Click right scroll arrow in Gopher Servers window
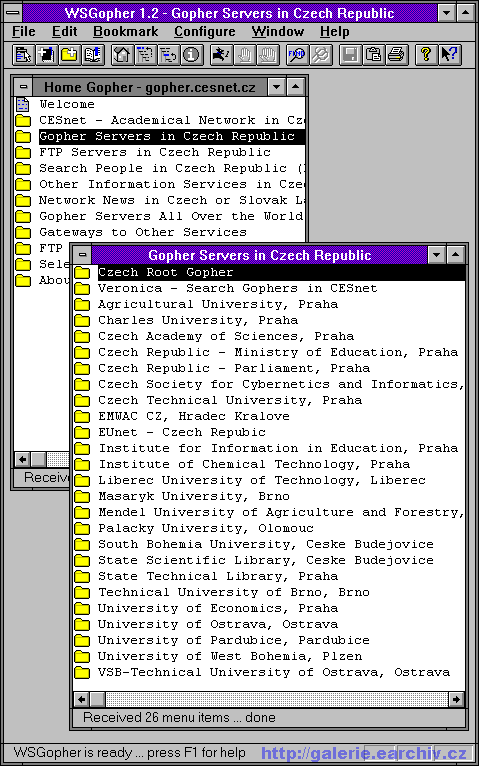 (x=456, y=699)
